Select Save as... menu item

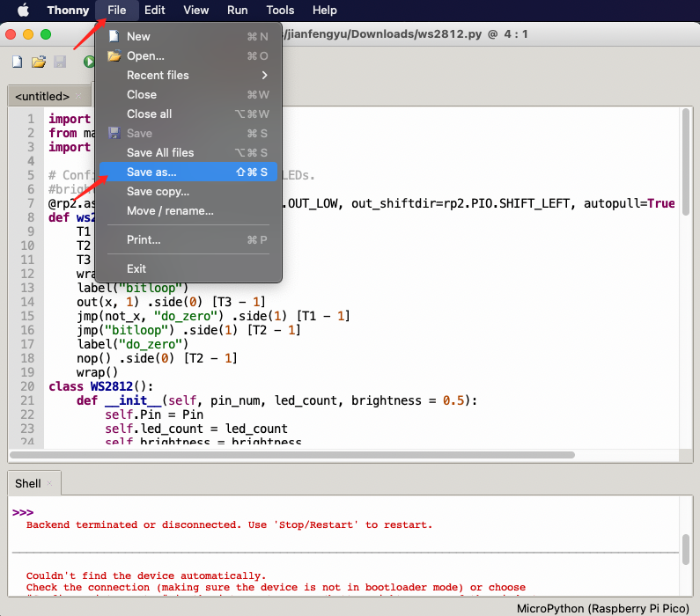pyautogui.click(x=188, y=172)
